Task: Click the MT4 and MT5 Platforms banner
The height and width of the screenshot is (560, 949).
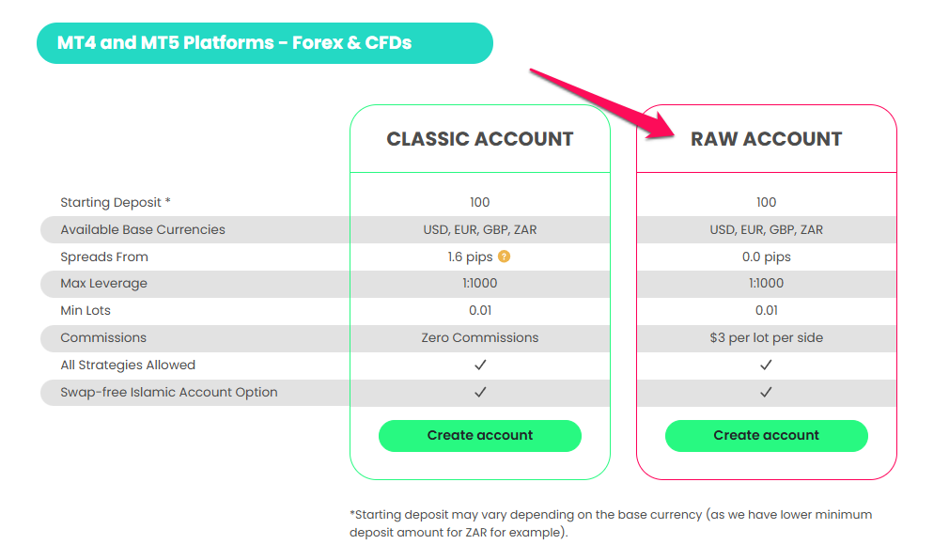Action: click(263, 42)
